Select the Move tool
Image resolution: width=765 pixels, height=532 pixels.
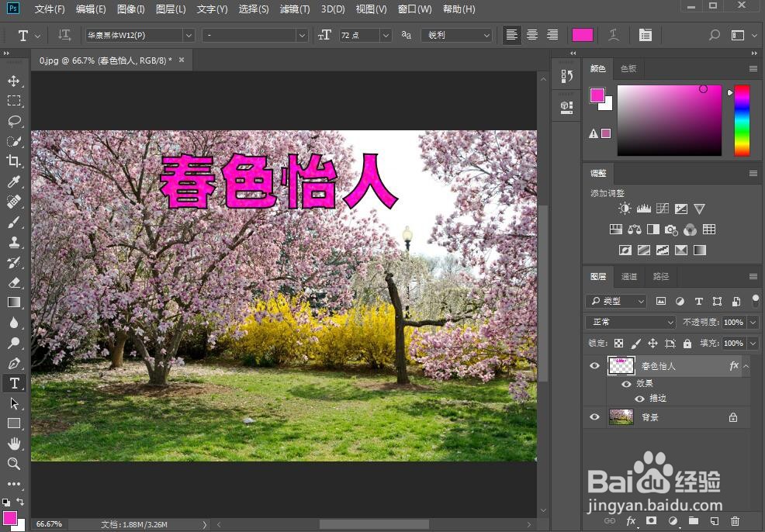point(14,80)
